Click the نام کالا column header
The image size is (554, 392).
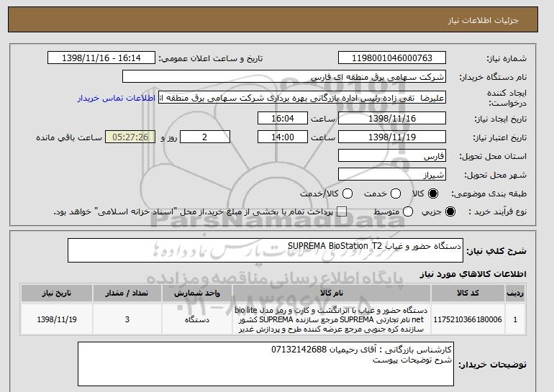(332, 293)
